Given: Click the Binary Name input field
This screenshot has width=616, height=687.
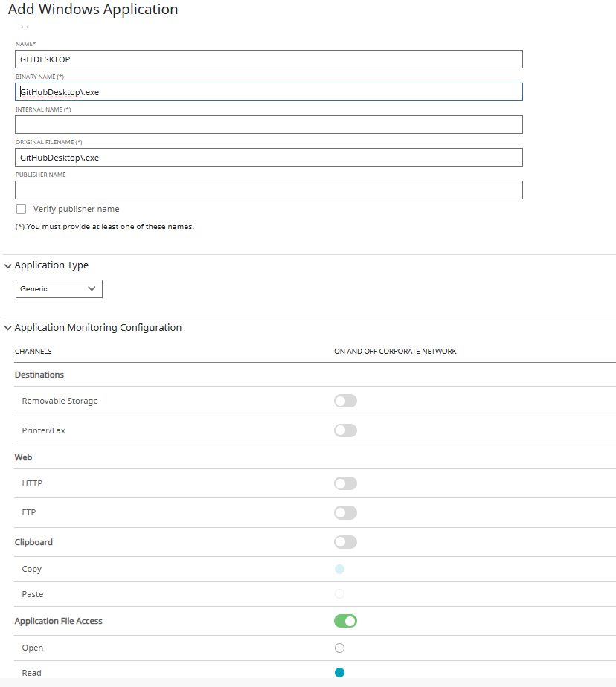Looking at the screenshot, I should tap(269, 92).
